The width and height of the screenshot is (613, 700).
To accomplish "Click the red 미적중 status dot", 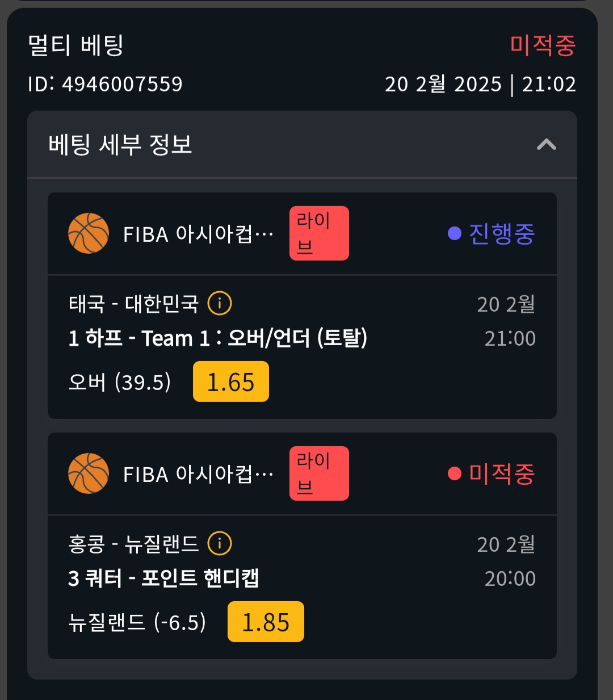I will pyautogui.click(x=455, y=473).
